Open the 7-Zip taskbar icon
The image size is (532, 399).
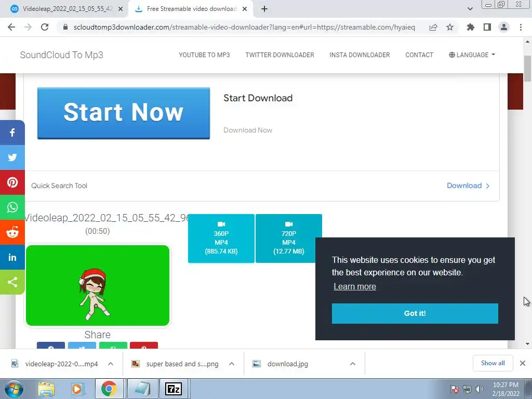(174, 389)
